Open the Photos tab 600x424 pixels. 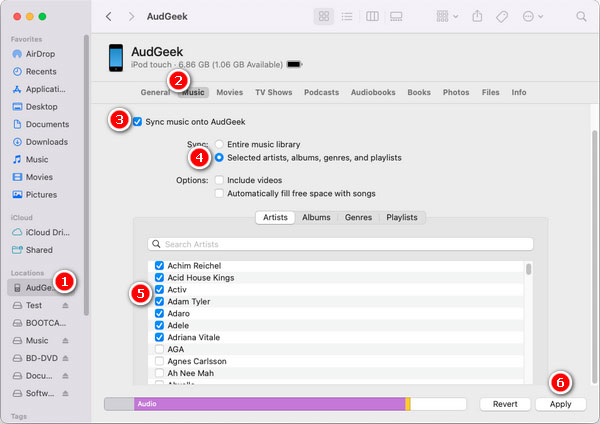456,92
